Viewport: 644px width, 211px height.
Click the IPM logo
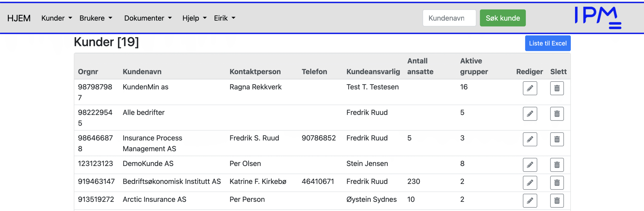(x=598, y=18)
